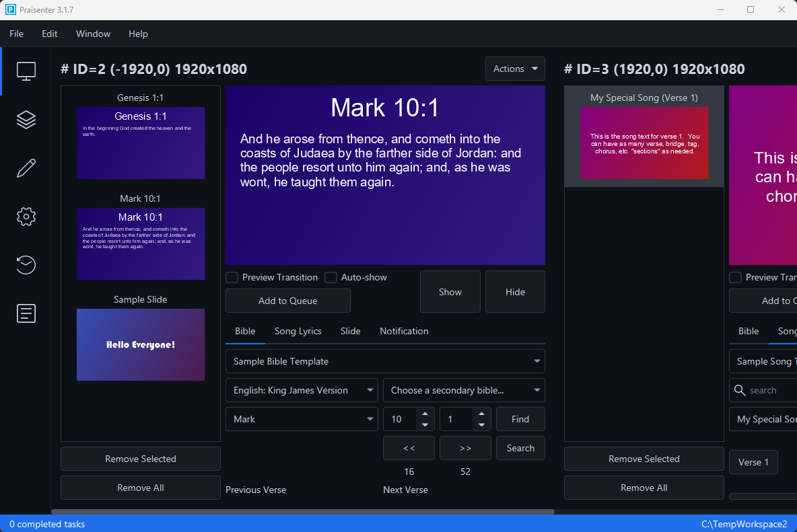Toggle the Auto-show checkbox
Viewport: 797px width, 532px height.
click(331, 278)
